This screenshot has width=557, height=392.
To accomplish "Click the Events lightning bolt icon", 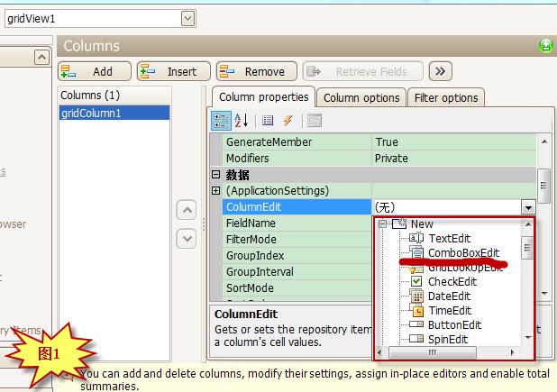I will pyautogui.click(x=288, y=120).
